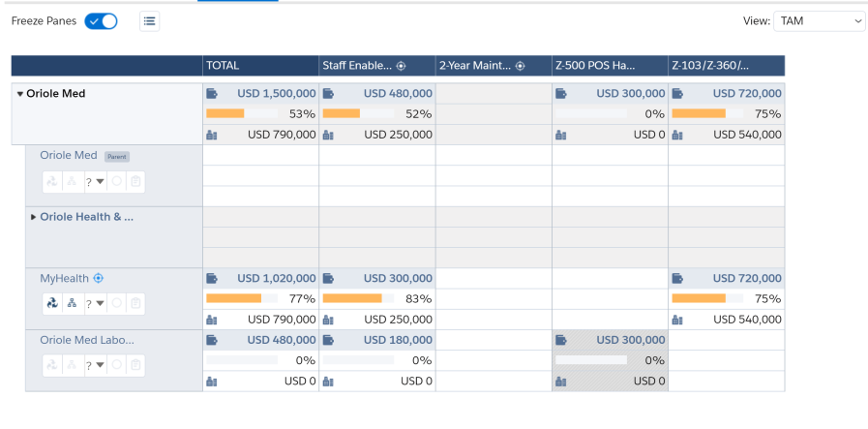The height and width of the screenshot is (429, 868).
Task: Select the Staff Enable... column header
Action: [377, 66]
